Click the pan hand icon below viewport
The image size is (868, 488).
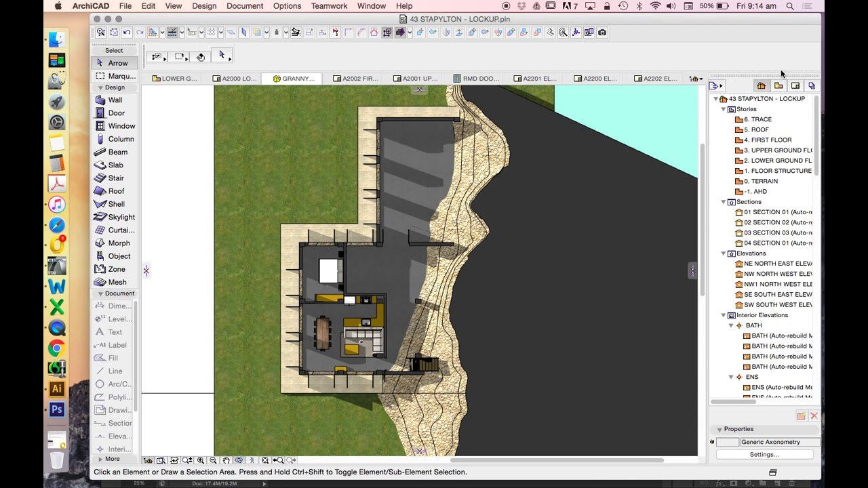(x=226, y=460)
